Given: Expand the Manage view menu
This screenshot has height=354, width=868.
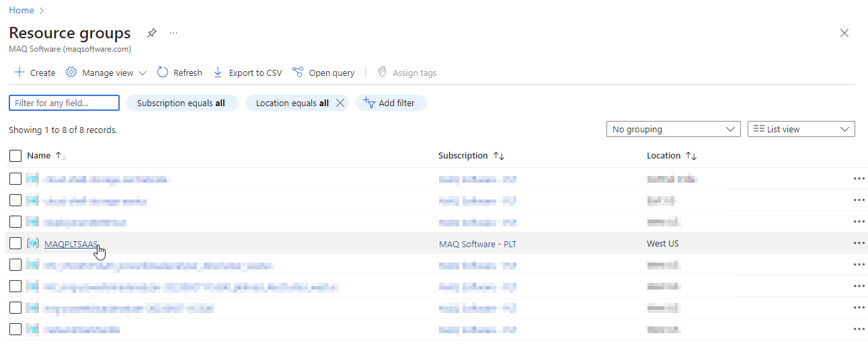Looking at the screenshot, I should click(106, 73).
